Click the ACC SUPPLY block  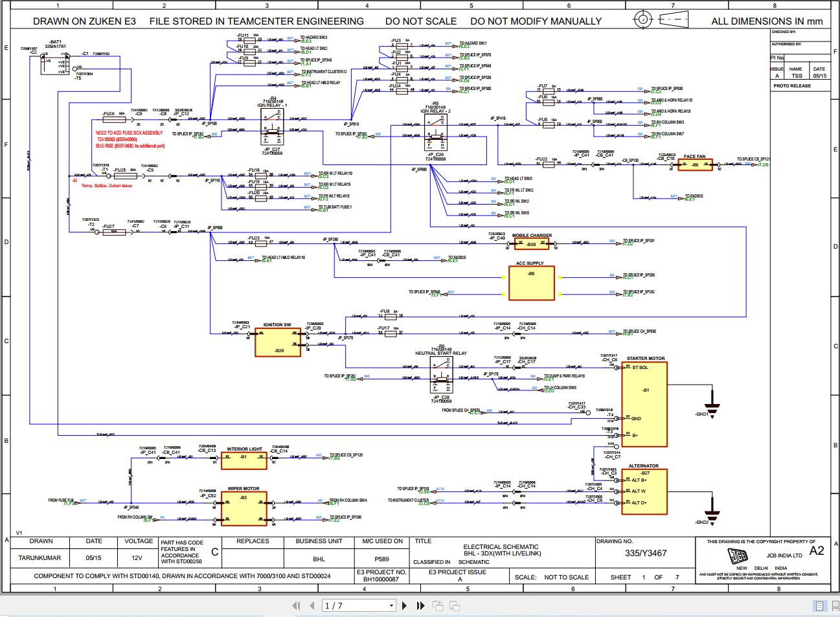(531, 283)
